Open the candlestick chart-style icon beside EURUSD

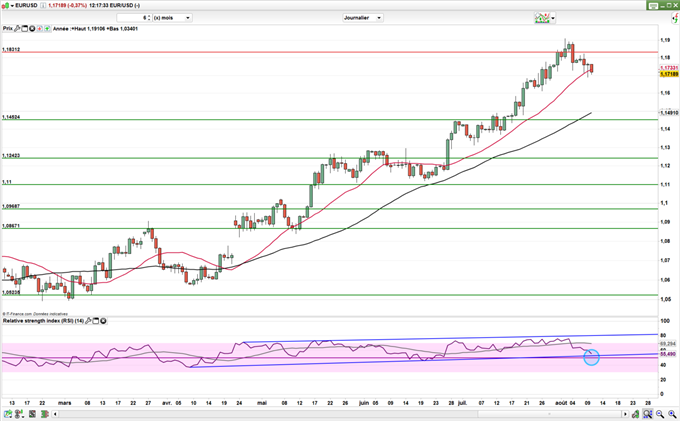click(x=5, y=6)
